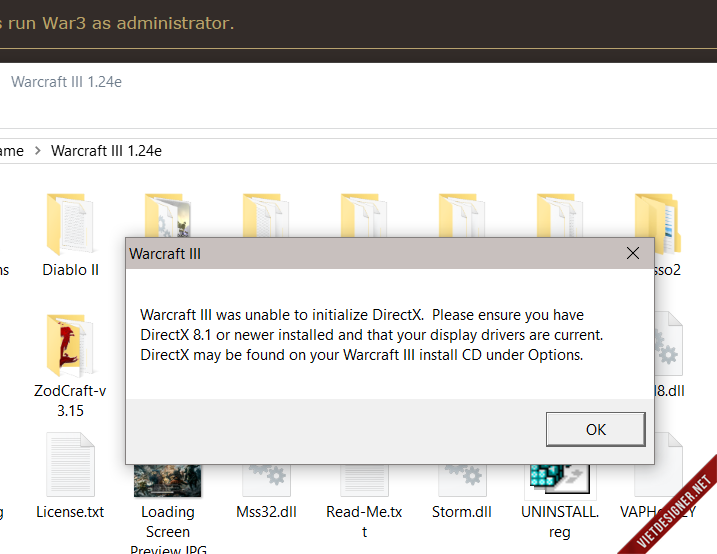Select the Loading Screen Preview image thumbnail

167,481
